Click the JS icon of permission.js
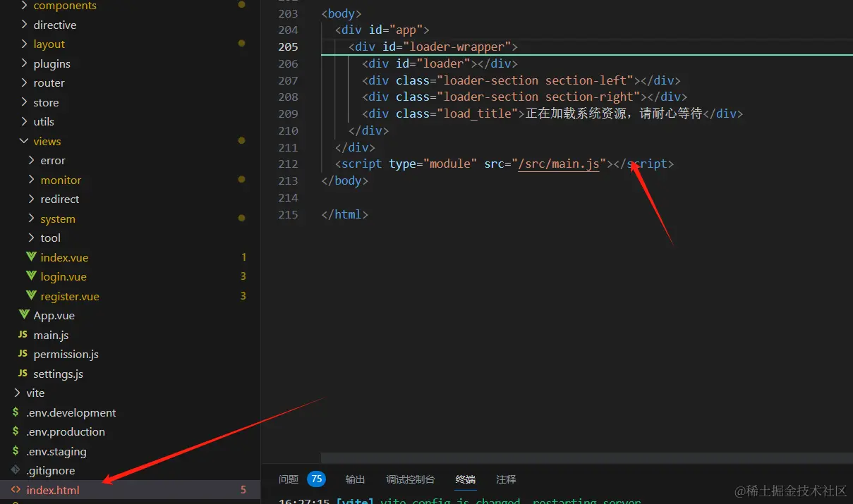This screenshot has width=853, height=504. [23, 354]
